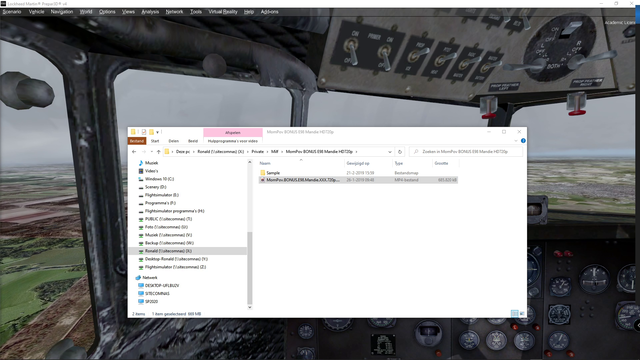Open the Scenario menu in Prepar3D
The height and width of the screenshot is (360, 640).
pos(12,12)
